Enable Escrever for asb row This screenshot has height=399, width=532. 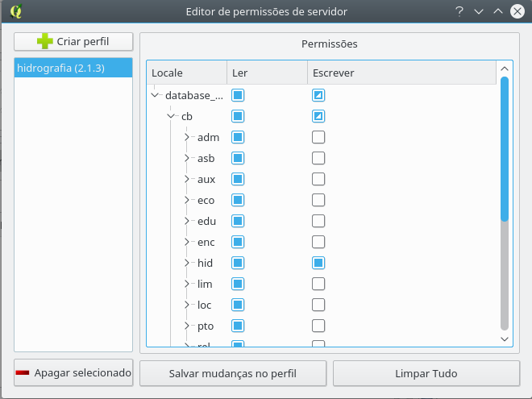(x=318, y=158)
